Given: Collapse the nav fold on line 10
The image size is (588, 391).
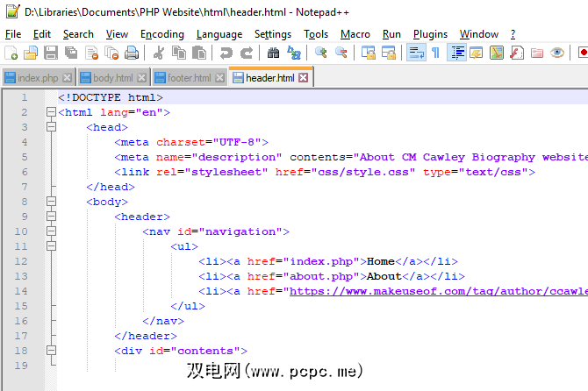Looking at the screenshot, I should click(x=52, y=231).
